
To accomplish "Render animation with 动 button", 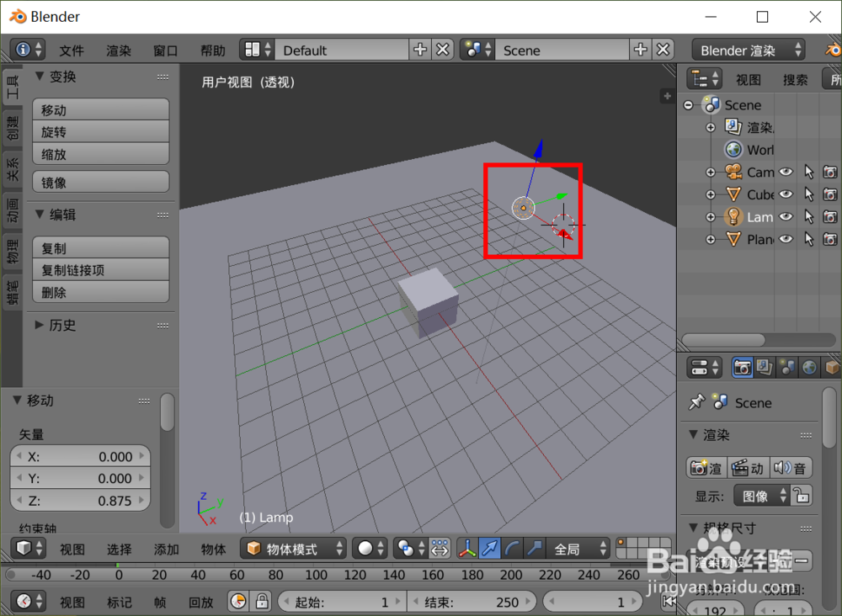I will click(x=749, y=468).
